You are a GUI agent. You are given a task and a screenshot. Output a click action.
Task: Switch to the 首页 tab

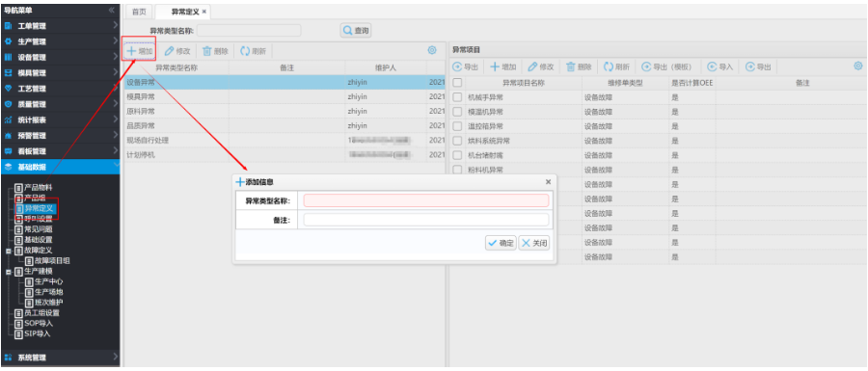pyautogui.click(x=139, y=12)
